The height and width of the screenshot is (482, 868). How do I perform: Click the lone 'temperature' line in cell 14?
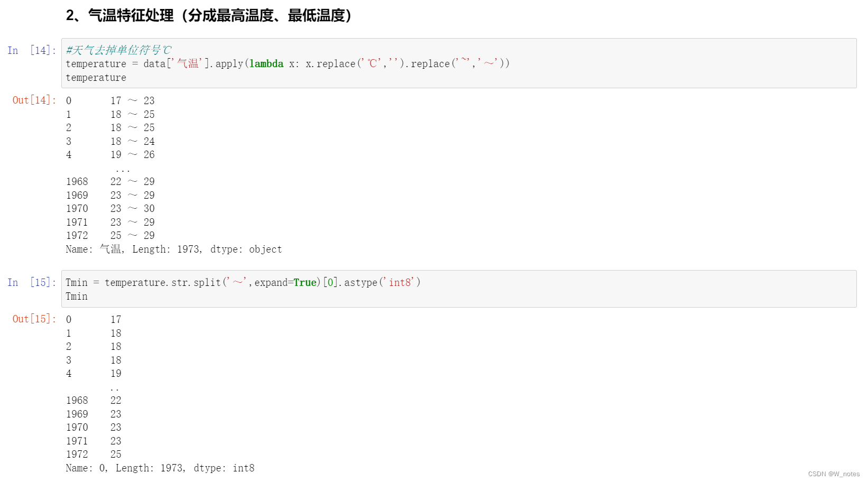96,78
